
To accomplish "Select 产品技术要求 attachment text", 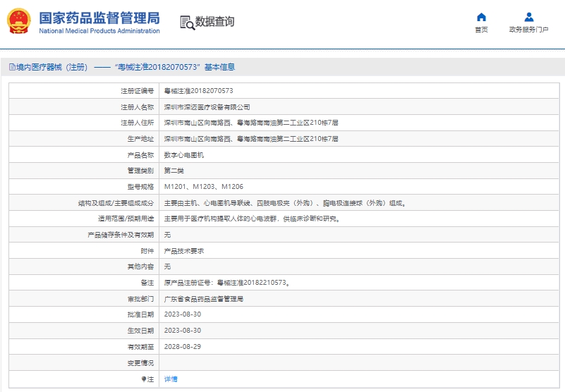I will [184, 251].
